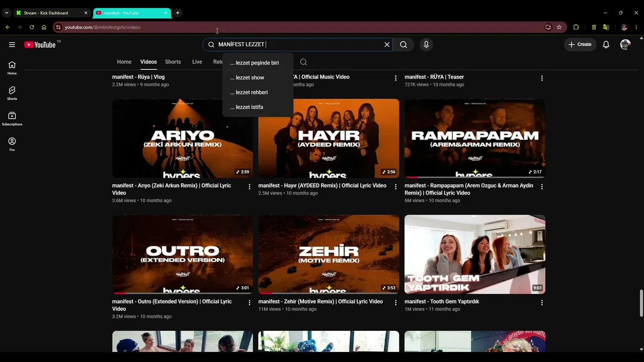Image resolution: width=644 pixels, height=362 pixels.
Task: Select the manifest - YouTube browser tab
Action: pyautogui.click(x=132, y=13)
